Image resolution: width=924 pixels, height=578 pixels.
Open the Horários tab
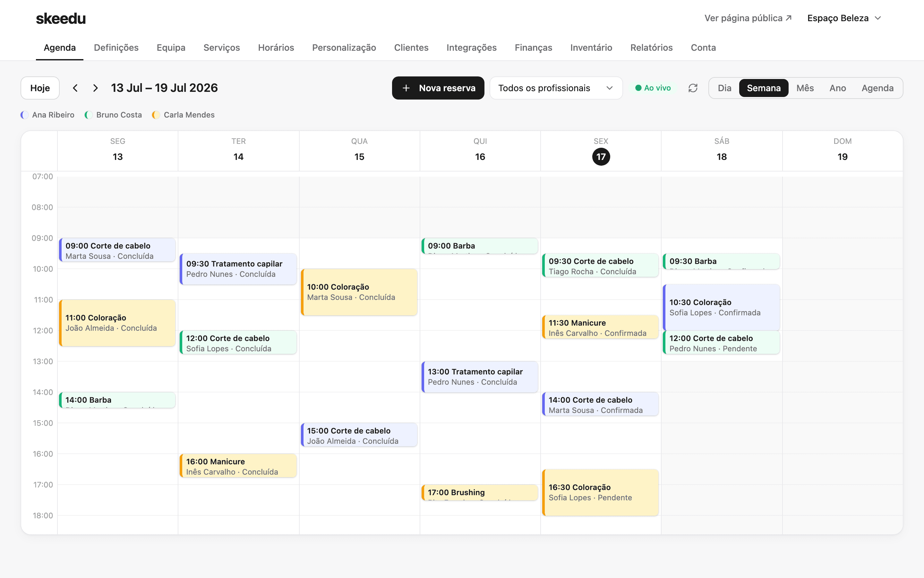click(x=276, y=48)
